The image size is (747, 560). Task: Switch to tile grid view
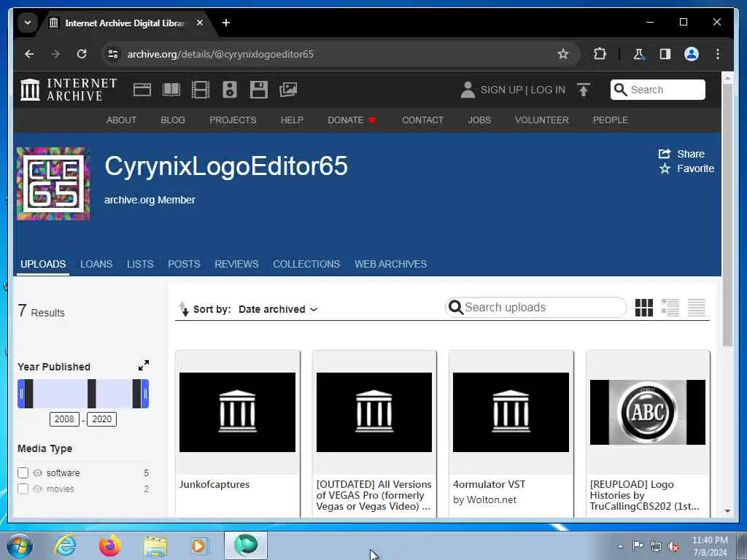point(643,308)
